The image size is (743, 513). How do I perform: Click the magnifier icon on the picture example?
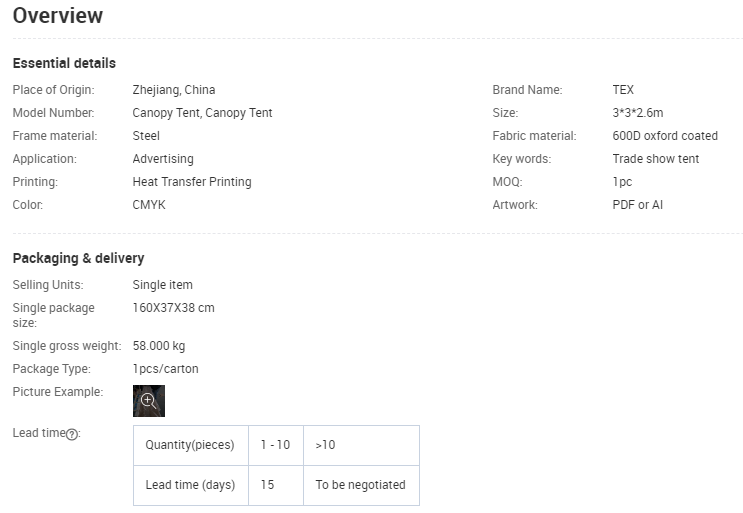148,400
